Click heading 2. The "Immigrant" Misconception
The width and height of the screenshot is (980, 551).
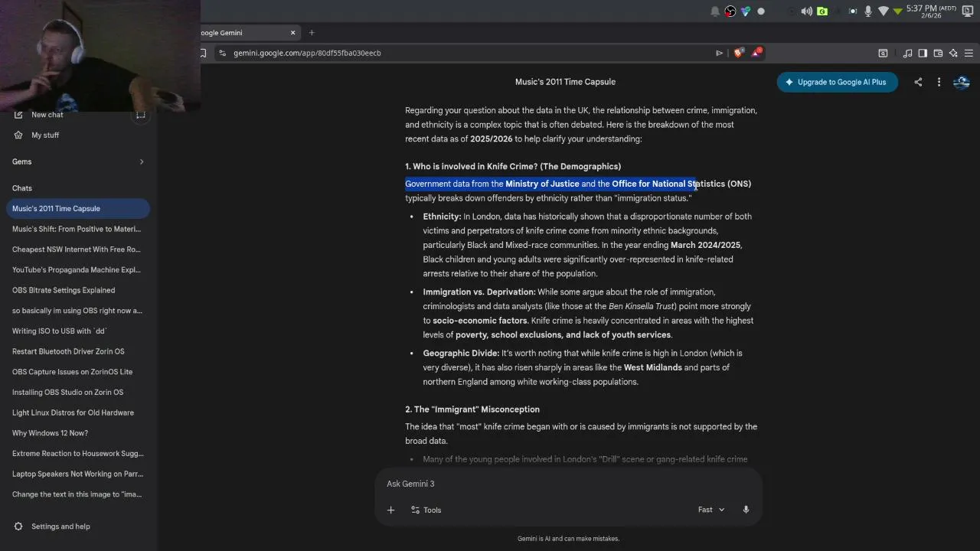pos(472,409)
